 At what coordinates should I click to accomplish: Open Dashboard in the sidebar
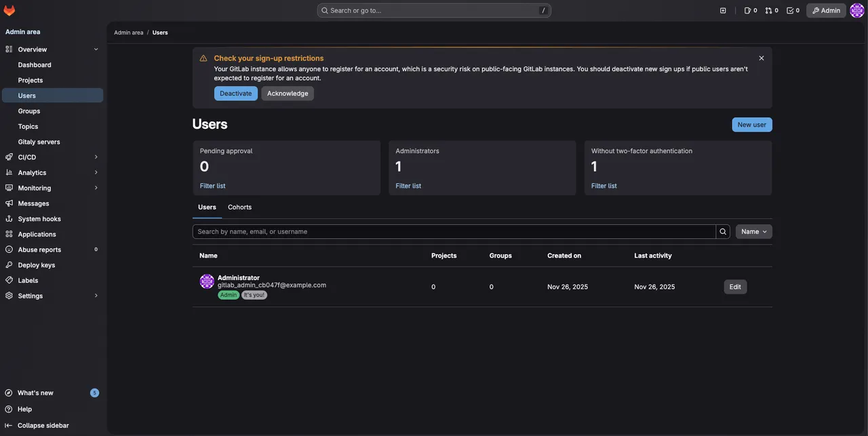click(x=52, y=65)
